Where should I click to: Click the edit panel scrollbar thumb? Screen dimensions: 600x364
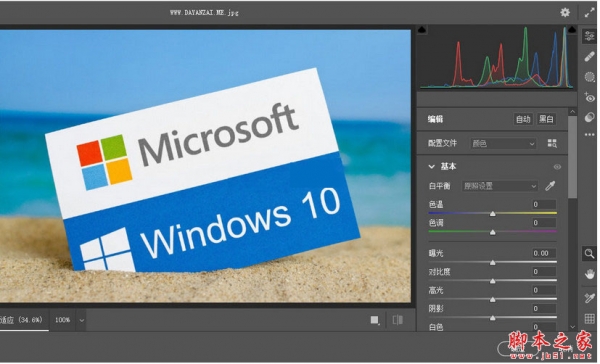[572, 157]
